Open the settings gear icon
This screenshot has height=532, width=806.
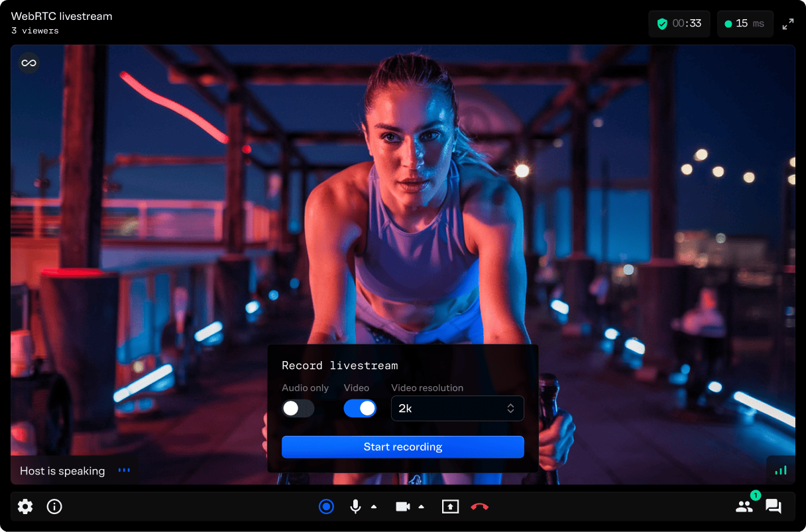pos(25,507)
